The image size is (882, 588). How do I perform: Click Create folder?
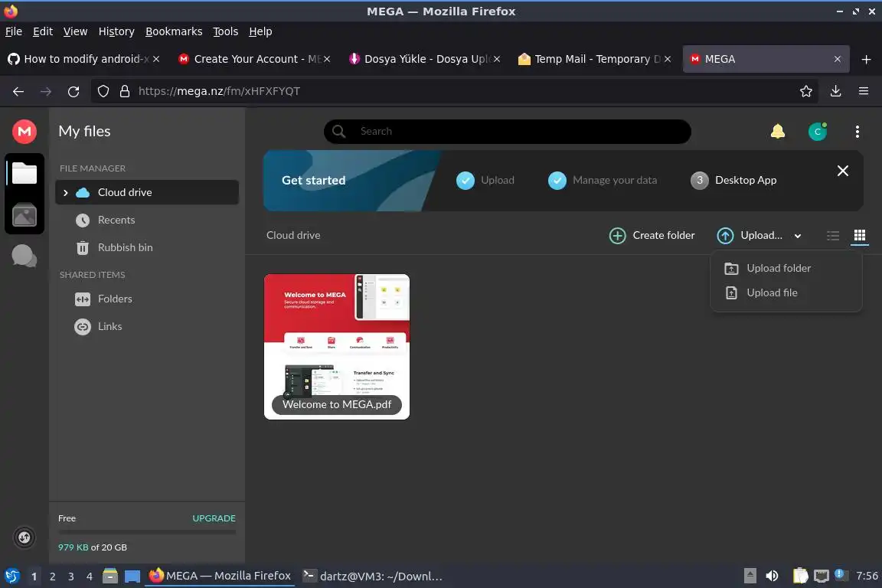(x=652, y=235)
